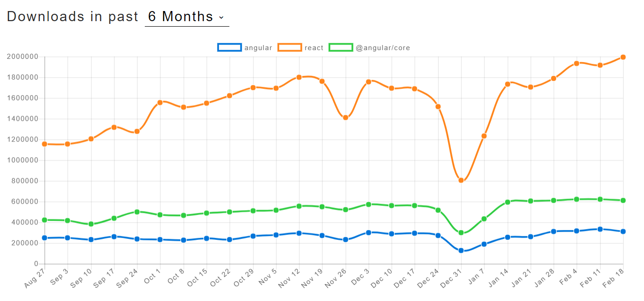Click the orange react color box
This screenshot has width=644, height=301.
click(x=289, y=47)
